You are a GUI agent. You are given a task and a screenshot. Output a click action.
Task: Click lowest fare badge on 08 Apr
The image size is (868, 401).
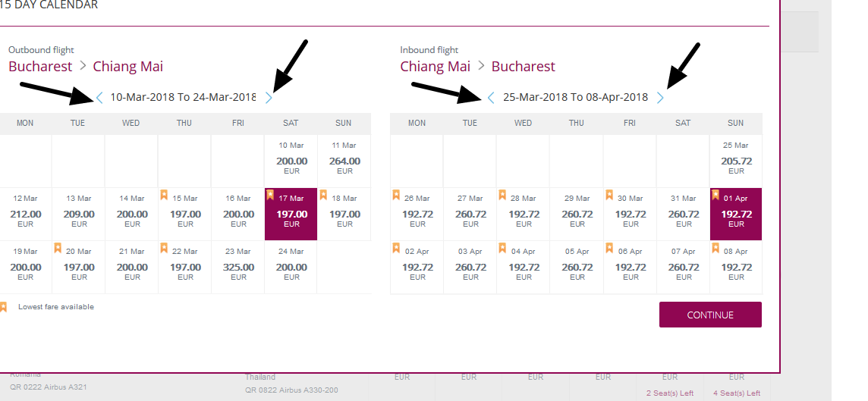[x=715, y=248]
